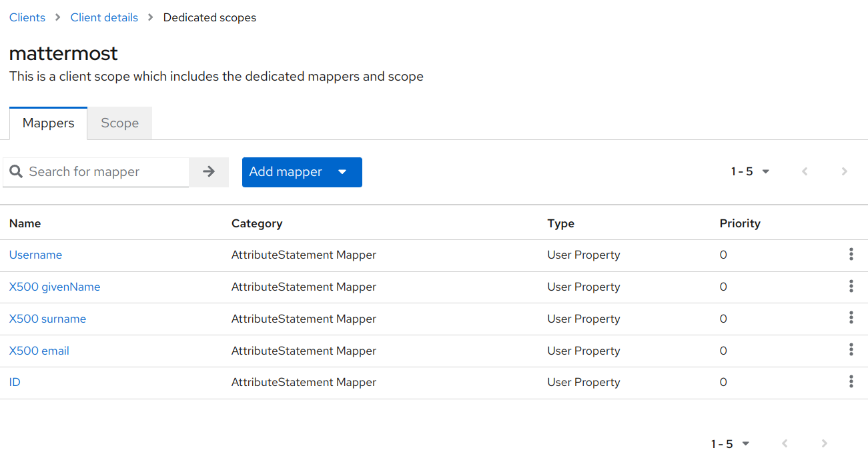Open the kebab menu for Username mapper
The width and height of the screenshot is (868, 458).
coord(851,254)
